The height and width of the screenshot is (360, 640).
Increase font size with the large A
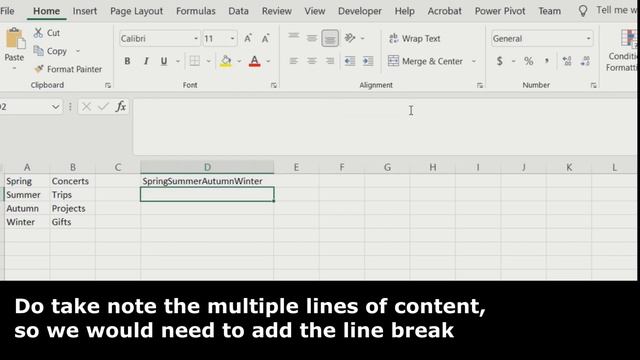248,38
